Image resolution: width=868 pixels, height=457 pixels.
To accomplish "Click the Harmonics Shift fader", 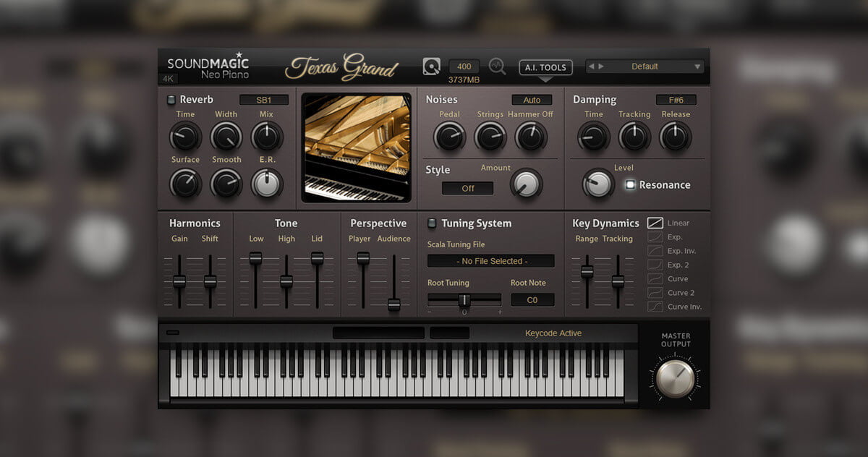I will (x=210, y=281).
